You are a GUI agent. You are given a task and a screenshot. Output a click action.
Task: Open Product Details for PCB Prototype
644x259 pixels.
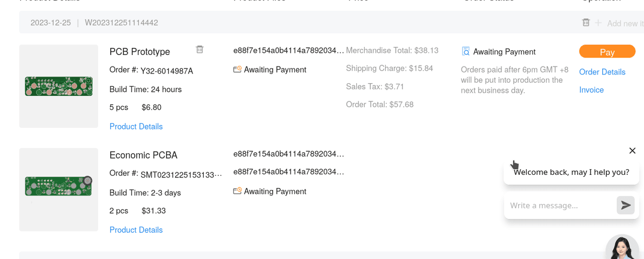(136, 126)
